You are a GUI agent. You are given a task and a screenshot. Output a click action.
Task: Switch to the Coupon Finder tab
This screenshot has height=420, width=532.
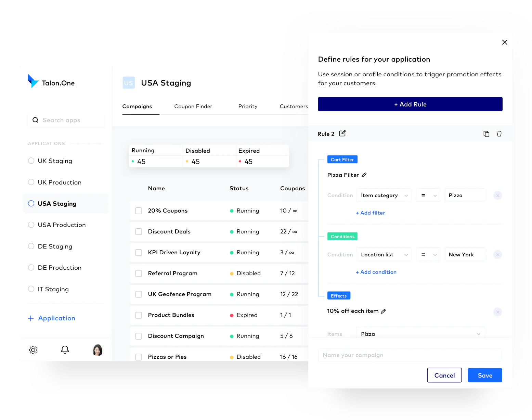[x=193, y=106]
